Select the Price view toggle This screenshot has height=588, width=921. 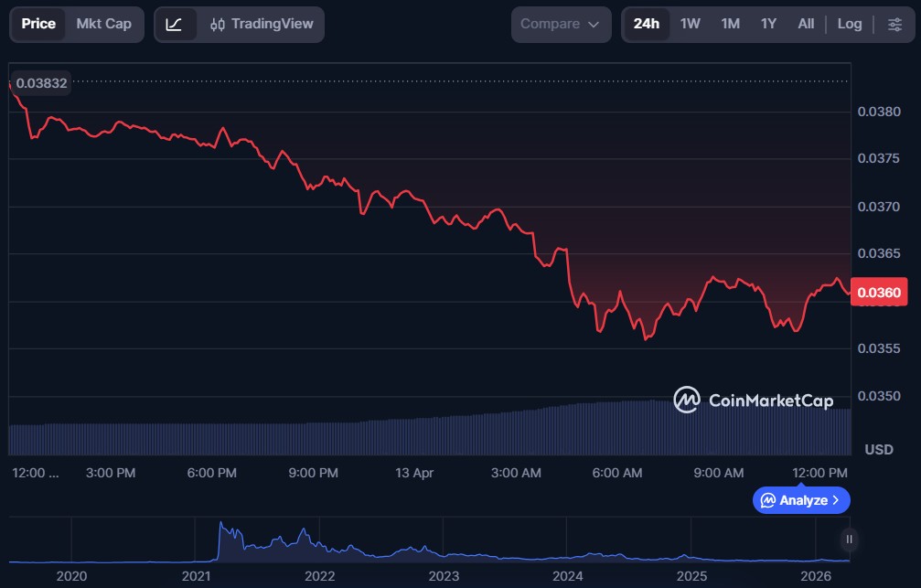pos(38,24)
